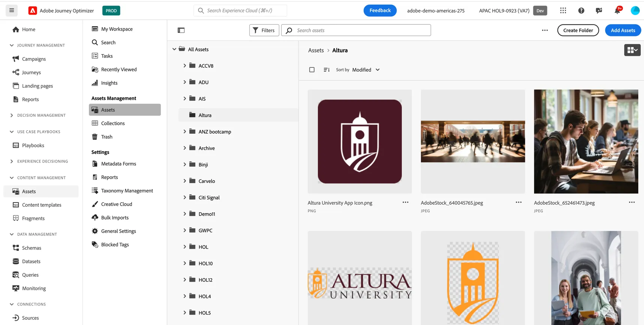Open more options for AdobeStock_652461473.jpeg
Viewport: 644px width, 325px height.
click(x=632, y=203)
